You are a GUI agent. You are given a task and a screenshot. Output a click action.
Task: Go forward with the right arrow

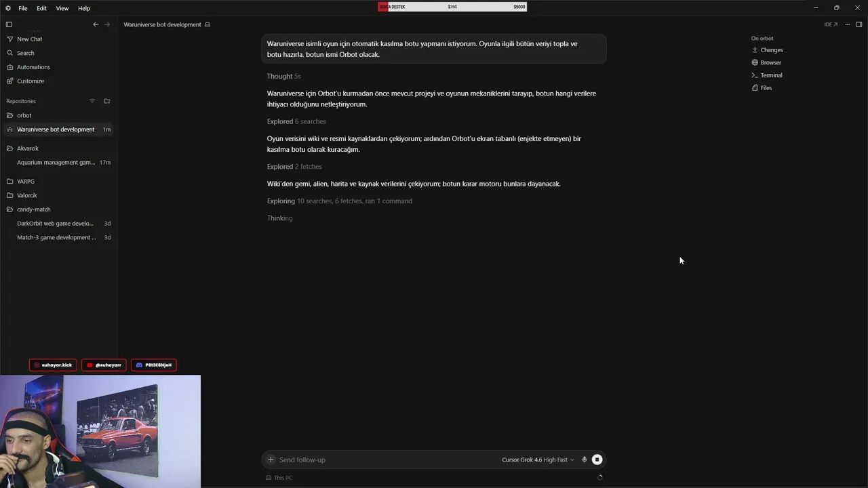[x=106, y=24]
